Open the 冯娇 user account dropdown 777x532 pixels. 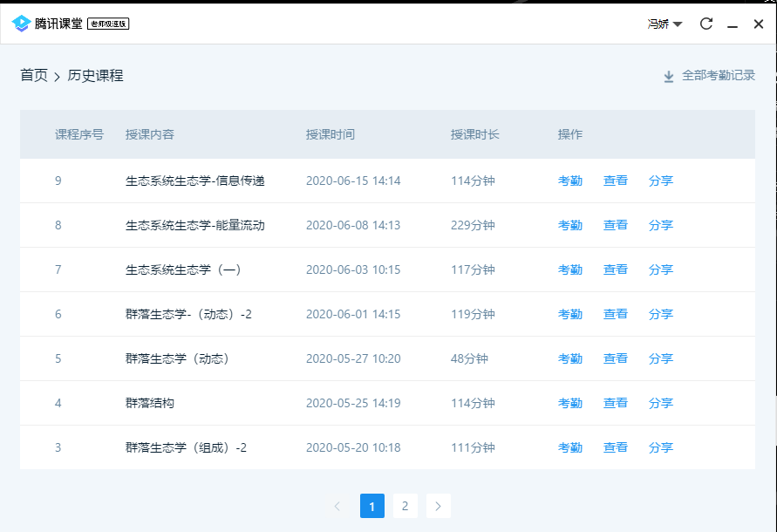pos(665,24)
